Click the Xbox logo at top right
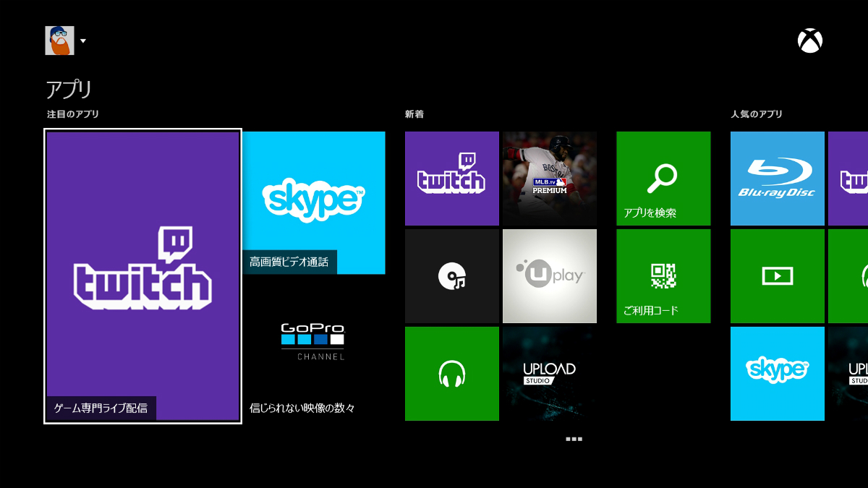868x488 pixels. (x=810, y=40)
